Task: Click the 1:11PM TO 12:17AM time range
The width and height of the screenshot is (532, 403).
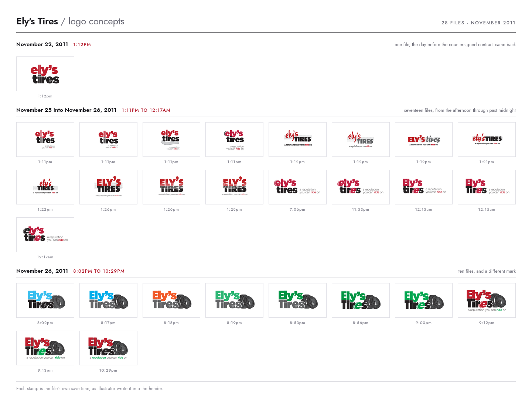Action: (x=146, y=110)
